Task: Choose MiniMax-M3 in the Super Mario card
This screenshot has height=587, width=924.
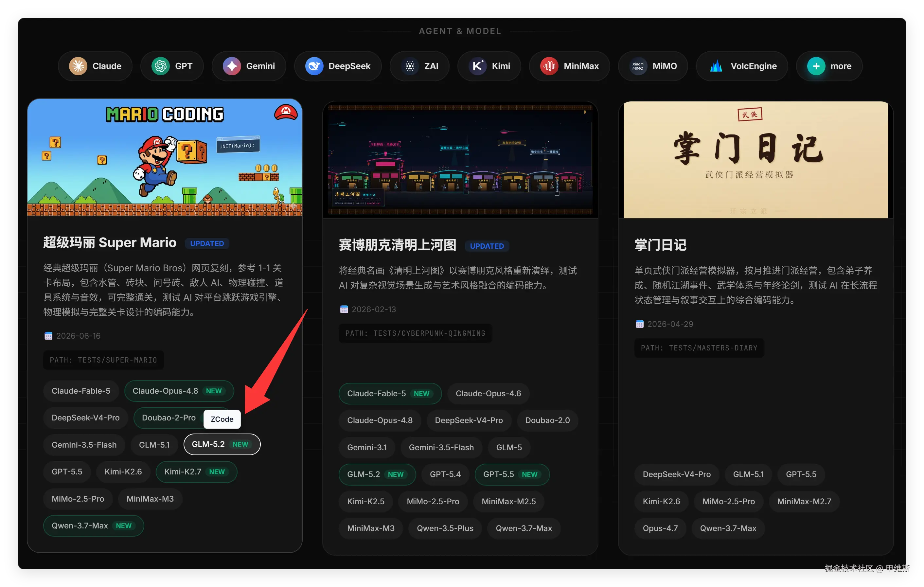Action: point(150,499)
